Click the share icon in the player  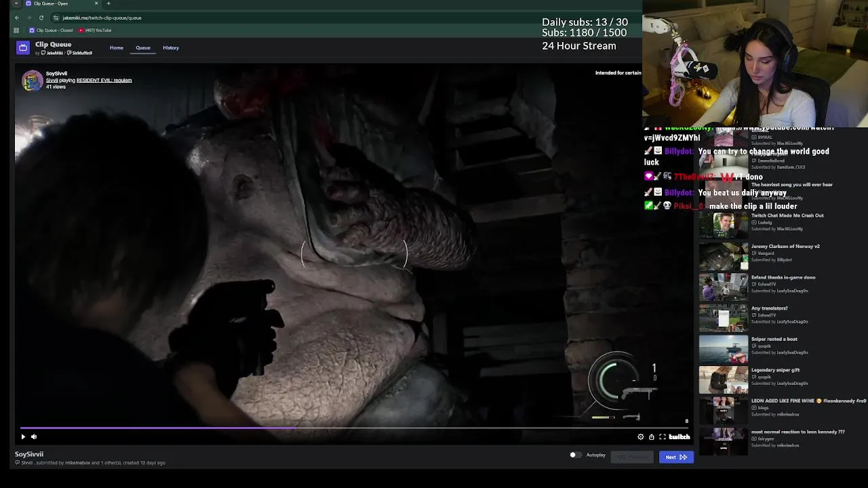click(x=652, y=437)
